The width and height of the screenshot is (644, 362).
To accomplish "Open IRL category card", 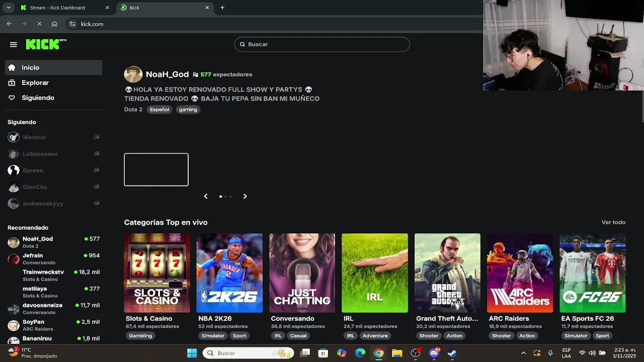I will (x=375, y=273).
